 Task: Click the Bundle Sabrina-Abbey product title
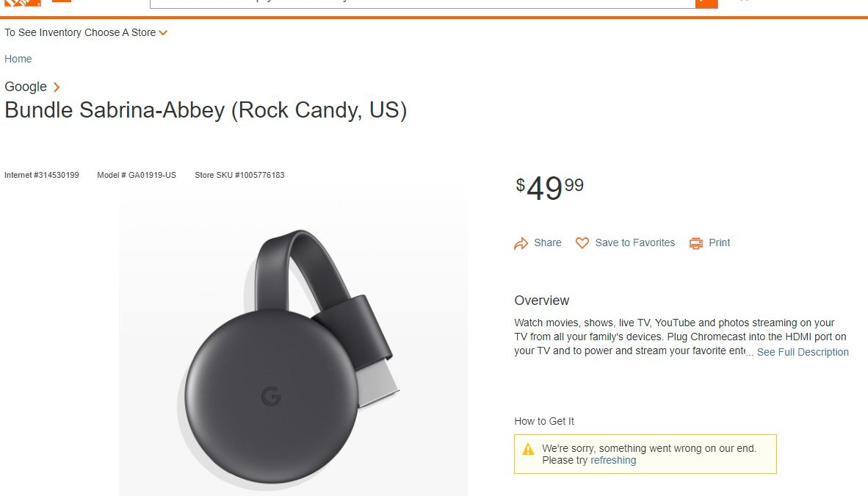tap(206, 110)
